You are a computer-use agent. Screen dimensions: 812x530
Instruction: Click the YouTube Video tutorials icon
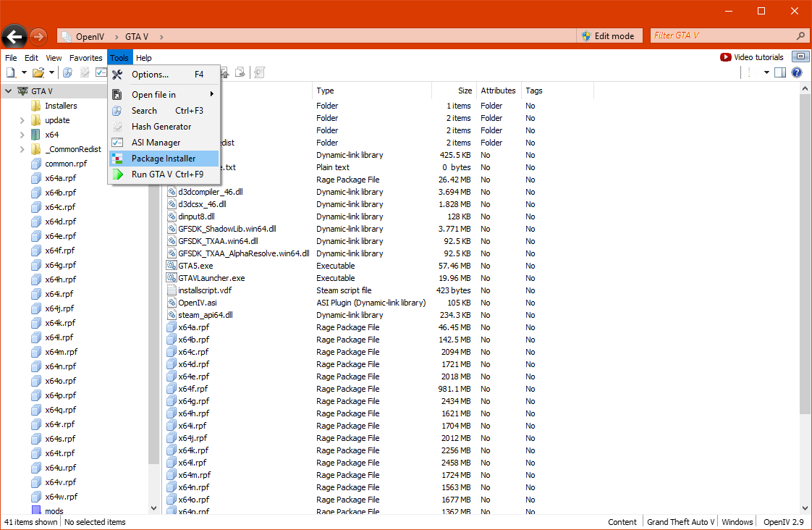coord(726,57)
